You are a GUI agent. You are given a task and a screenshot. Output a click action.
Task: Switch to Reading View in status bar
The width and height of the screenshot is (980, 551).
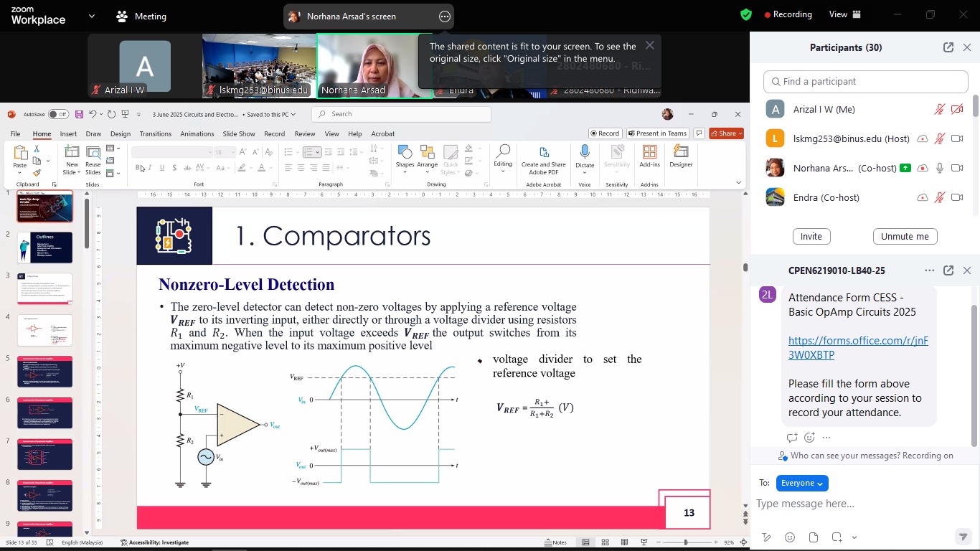click(x=625, y=542)
